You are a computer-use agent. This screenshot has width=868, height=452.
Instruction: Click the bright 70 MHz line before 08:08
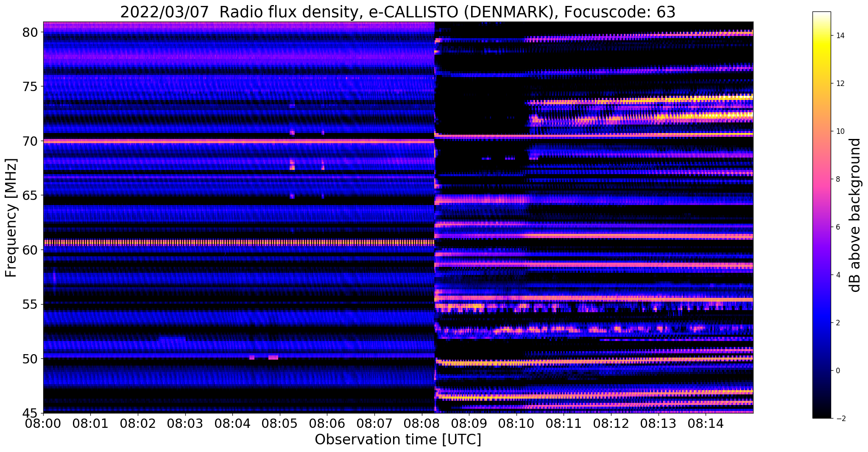click(239, 141)
